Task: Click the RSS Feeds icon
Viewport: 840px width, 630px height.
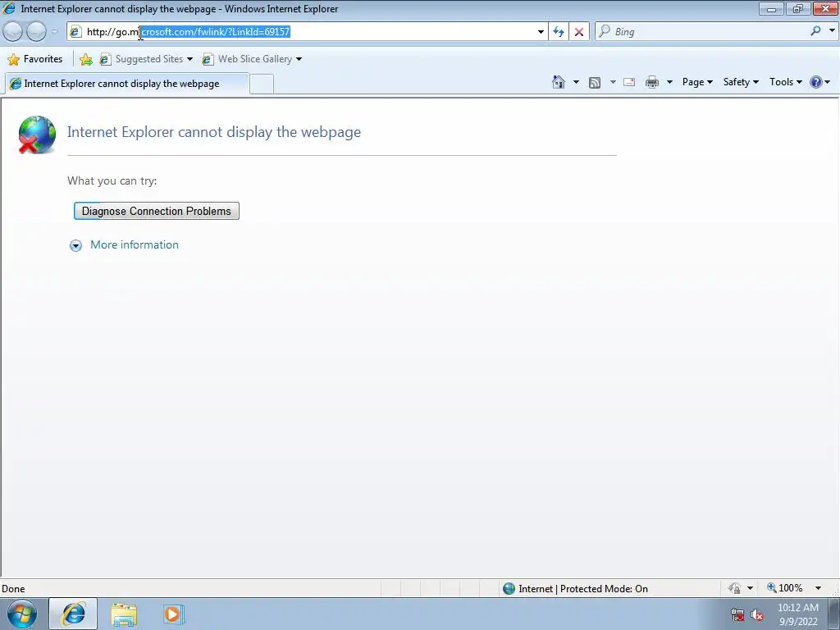Action: (x=595, y=83)
